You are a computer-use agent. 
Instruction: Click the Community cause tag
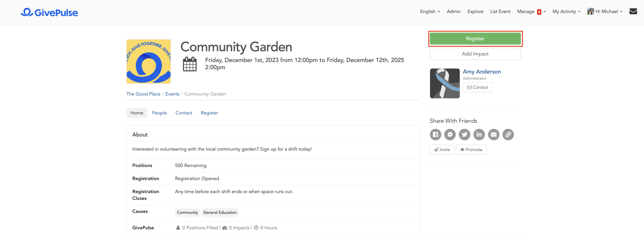click(187, 212)
